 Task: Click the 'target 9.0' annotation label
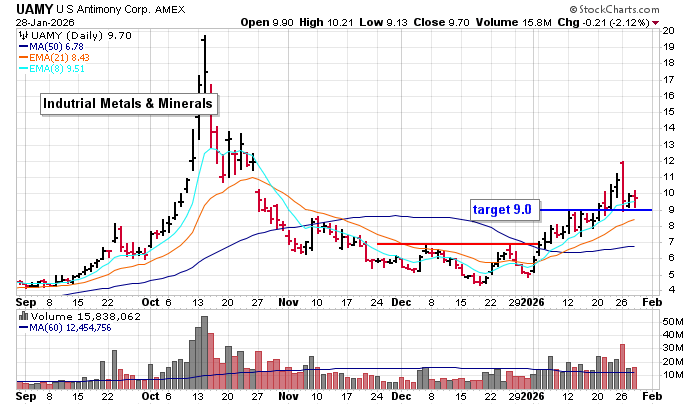click(x=505, y=209)
